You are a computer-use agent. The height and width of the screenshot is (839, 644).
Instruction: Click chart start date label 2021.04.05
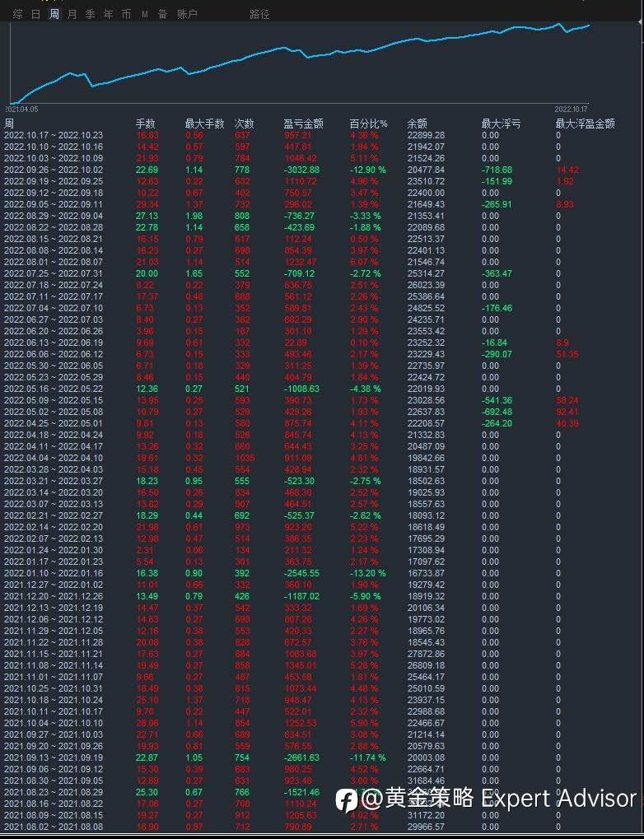coord(22,110)
